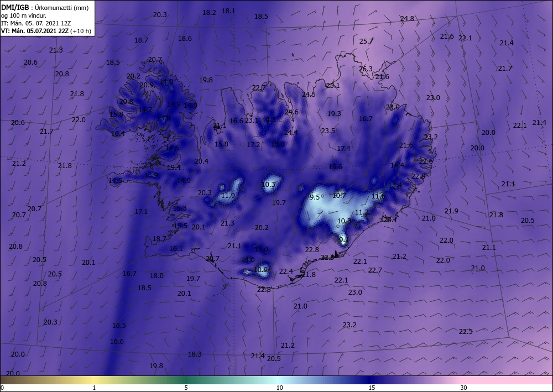Screen dimensions: 553x392
Task: Select the VT: Mán. 05.07.2021 22Z timestamp
Action: click(35, 31)
